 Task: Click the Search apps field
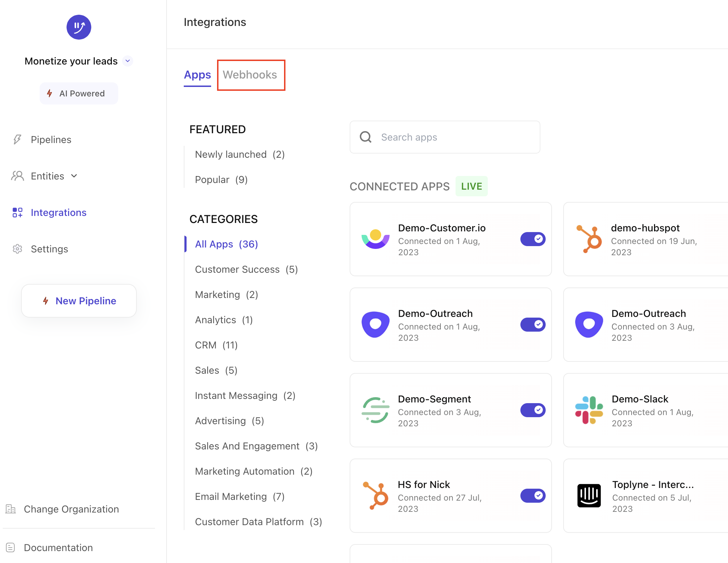click(x=445, y=137)
